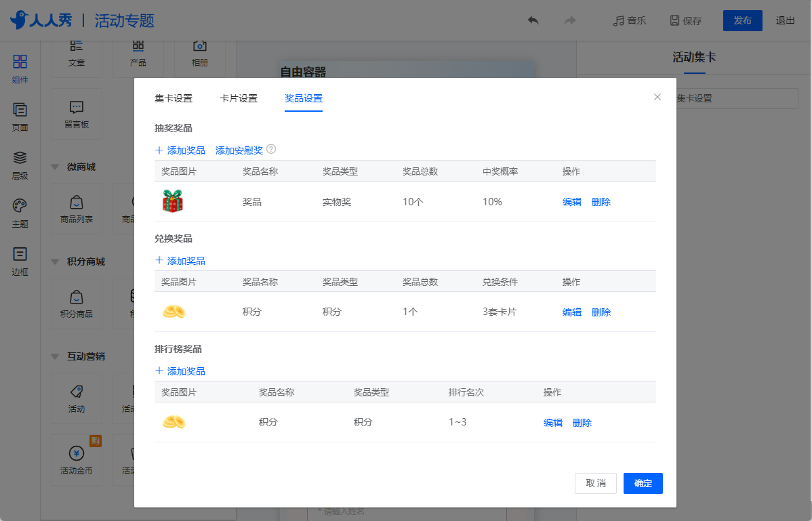The image size is (812, 521).
Task: Open the 活动集卡 panel tab
Action: click(694, 58)
